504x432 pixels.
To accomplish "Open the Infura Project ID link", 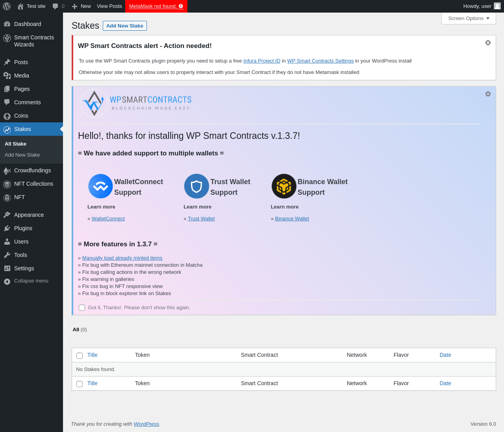I will coord(262,61).
